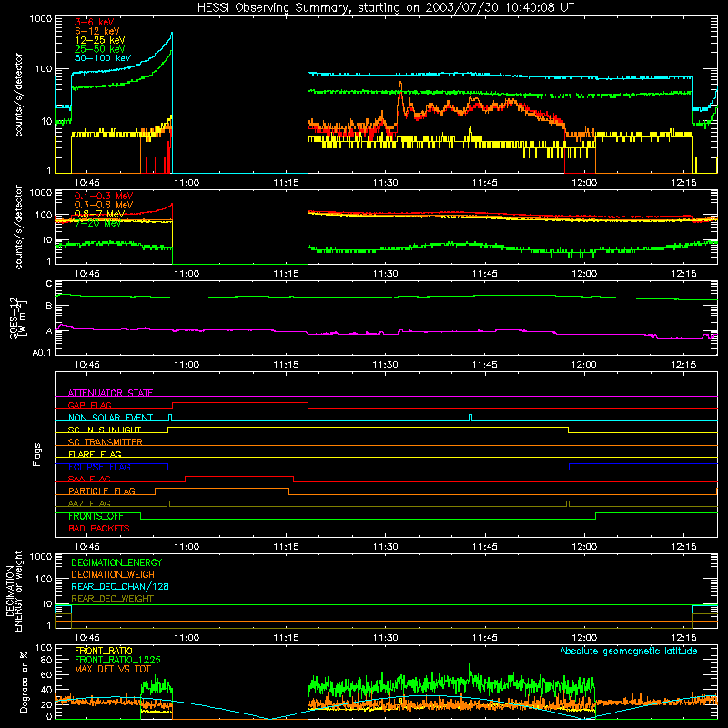Click the yellow FRONT_RATIO legend label
The width and height of the screenshot is (728, 728).
[x=104, y=651]
